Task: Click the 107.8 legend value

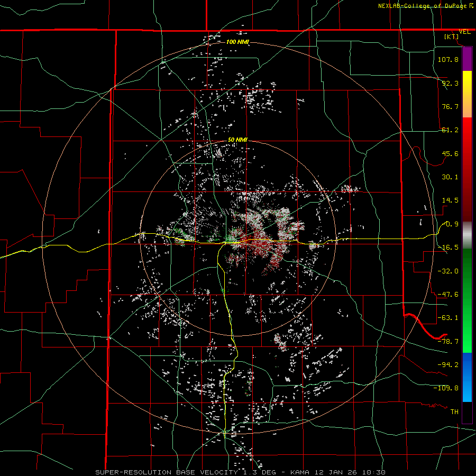Action: [x=448, y=59]
